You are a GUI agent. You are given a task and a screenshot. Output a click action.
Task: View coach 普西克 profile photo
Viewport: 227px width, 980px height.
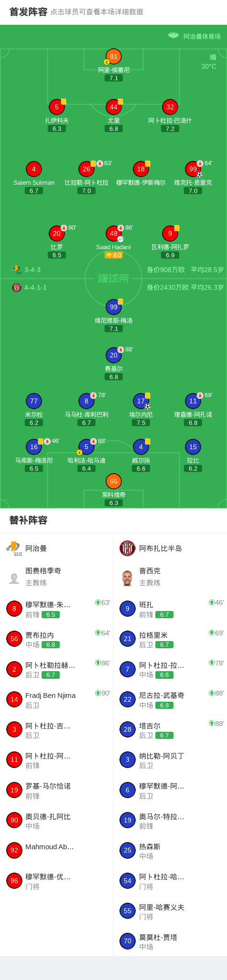click(x=128, y=578)
